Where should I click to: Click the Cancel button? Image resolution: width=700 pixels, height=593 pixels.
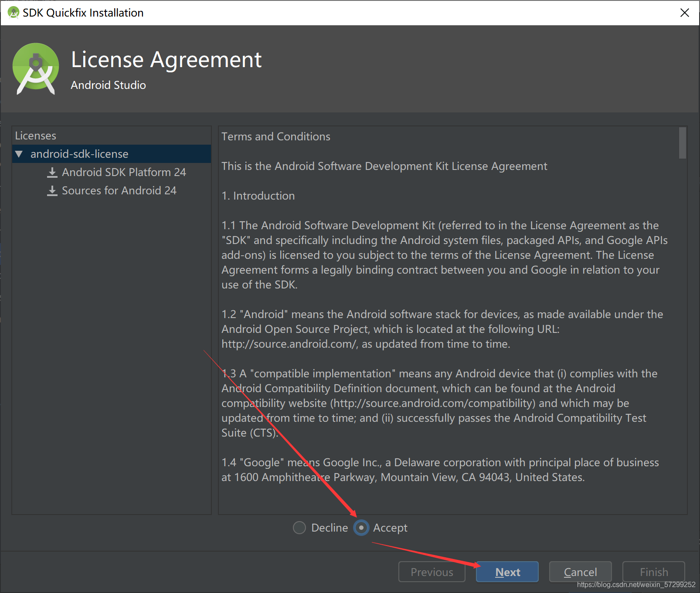580,572
